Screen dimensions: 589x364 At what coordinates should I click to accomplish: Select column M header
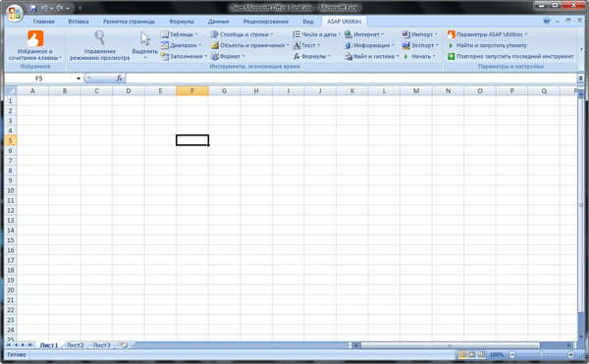416,91
